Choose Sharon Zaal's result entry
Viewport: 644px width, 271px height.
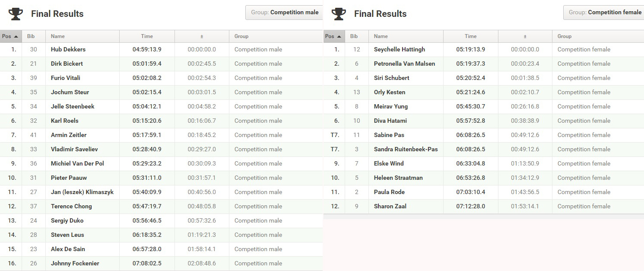coord(484,206)
